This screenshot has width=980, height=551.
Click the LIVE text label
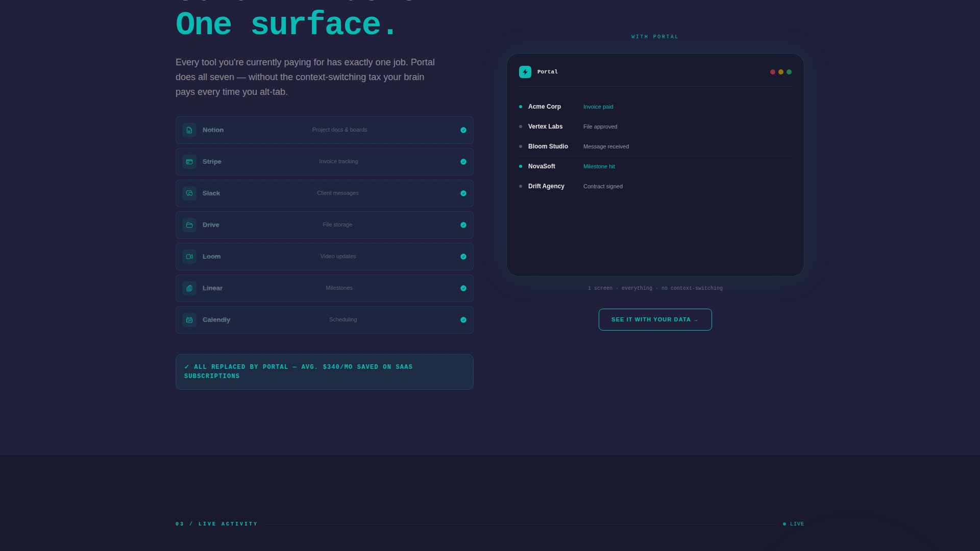point(797,524)
